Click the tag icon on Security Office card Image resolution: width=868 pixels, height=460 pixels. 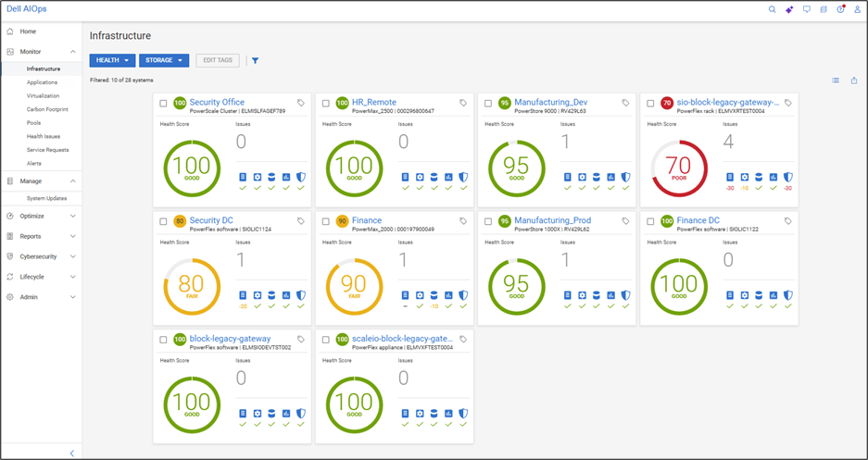(x=301, y=103)
